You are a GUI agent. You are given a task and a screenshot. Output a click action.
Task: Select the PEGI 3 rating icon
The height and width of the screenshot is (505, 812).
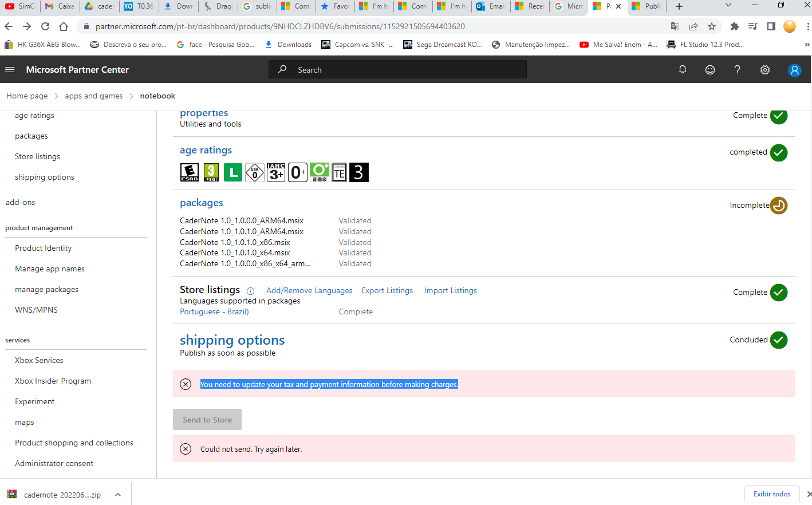[211, 172]
